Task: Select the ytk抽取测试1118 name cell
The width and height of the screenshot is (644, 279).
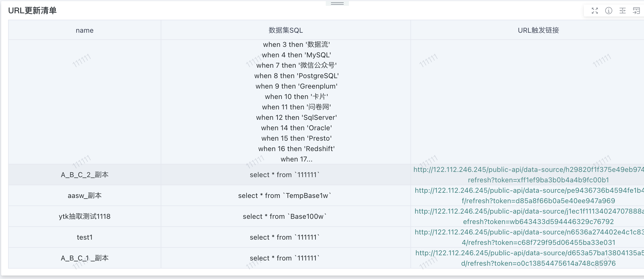Action: coord(84,216)
